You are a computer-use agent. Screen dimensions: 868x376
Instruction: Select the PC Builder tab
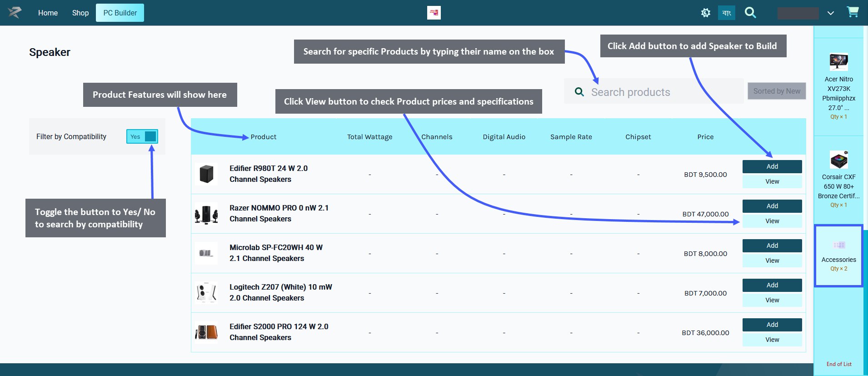point(120,13)
